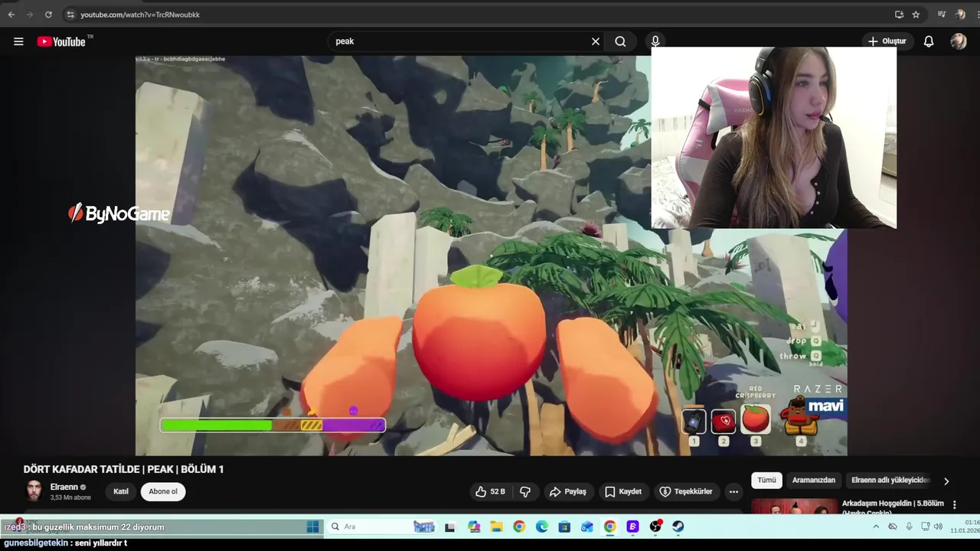The width and height of the screenshot is (980, 551).
Task: Expand the hidden system tray icons chevron
Action: pos(876,527)
